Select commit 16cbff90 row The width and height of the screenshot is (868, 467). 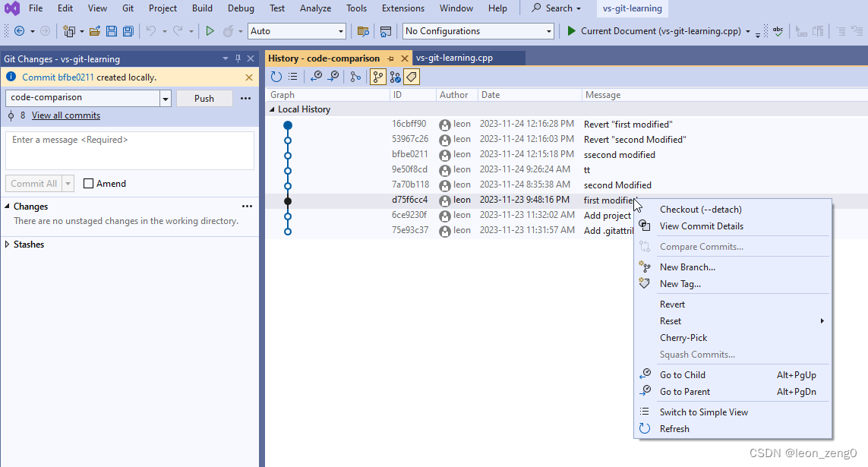567,125
